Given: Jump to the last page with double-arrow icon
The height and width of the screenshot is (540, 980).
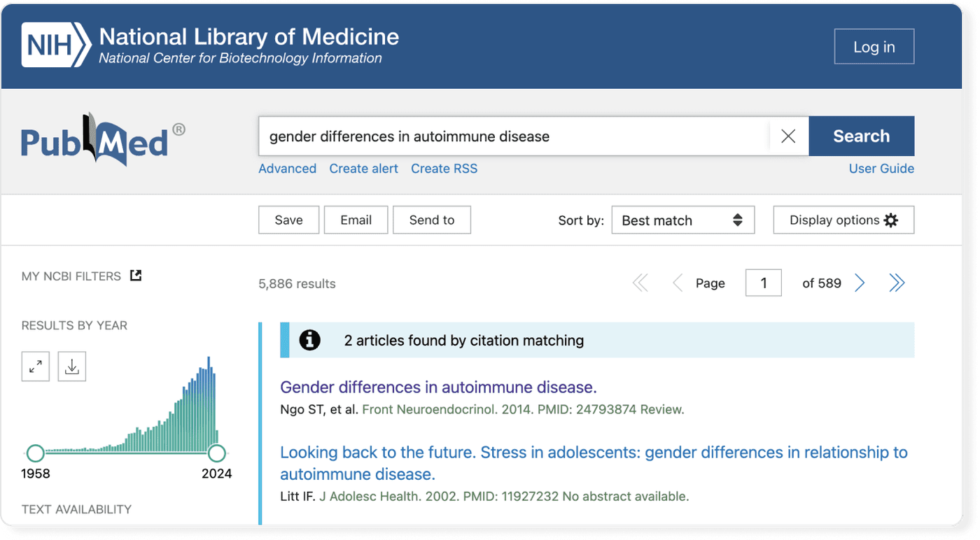Looking at the screenshot, I should (x=897, y=283).
